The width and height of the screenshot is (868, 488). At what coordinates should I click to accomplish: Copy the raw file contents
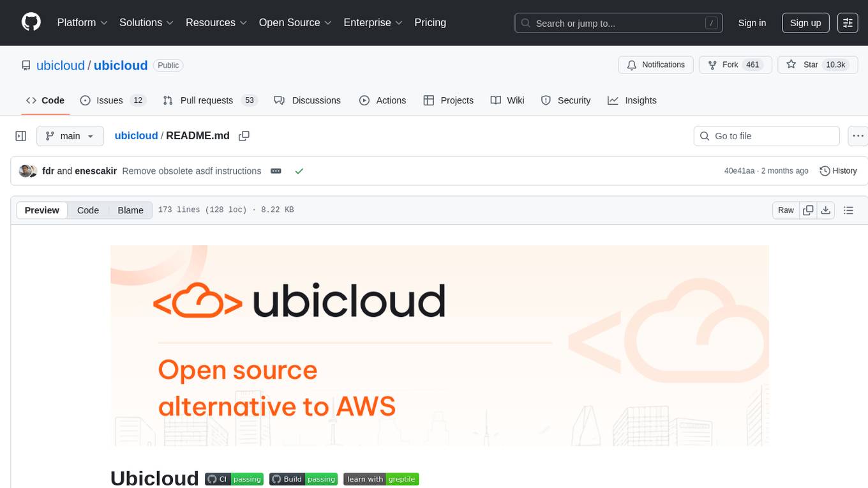coord(808,210)
